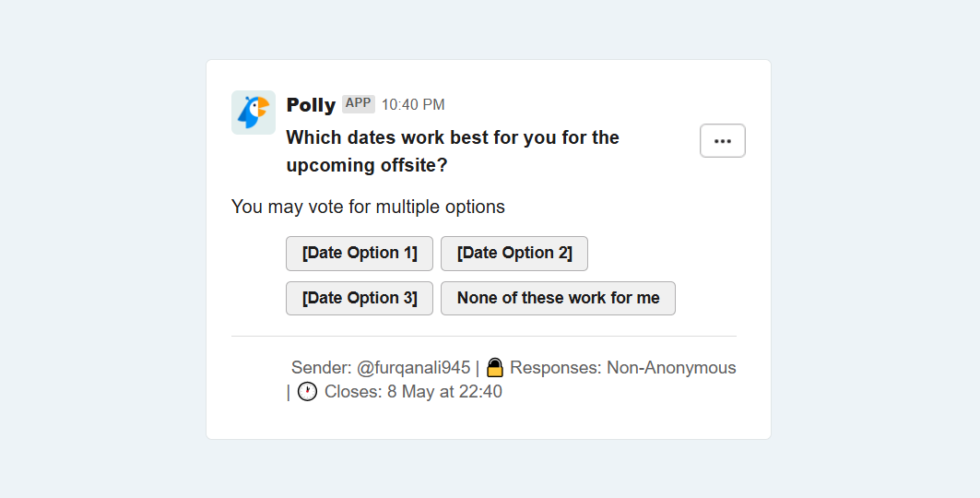Click the horizontal divider below vote buttons
The width and height of the screenshot is (980, 498).
[x=484, y=337]
